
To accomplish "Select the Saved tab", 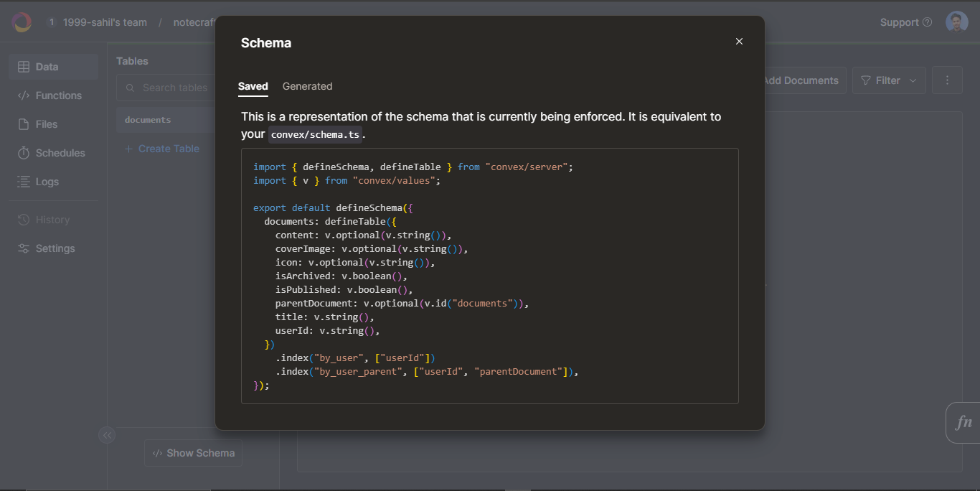I will (x=253, y=86).
